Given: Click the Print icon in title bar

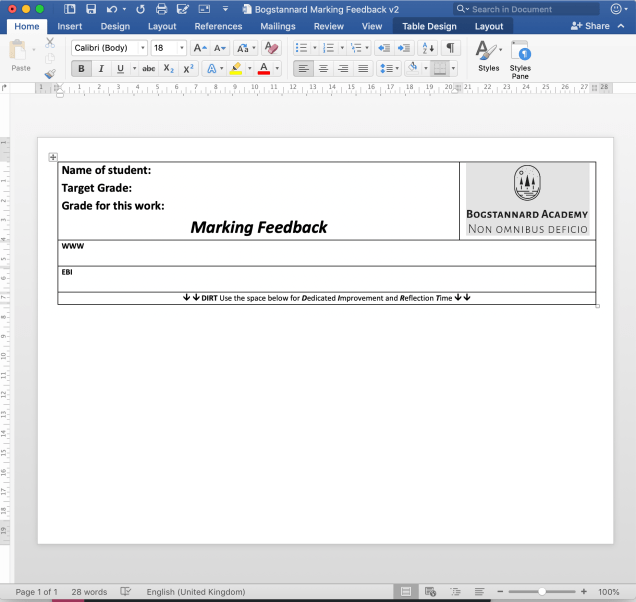Looking at the screenshot, I should click(161, 9).
